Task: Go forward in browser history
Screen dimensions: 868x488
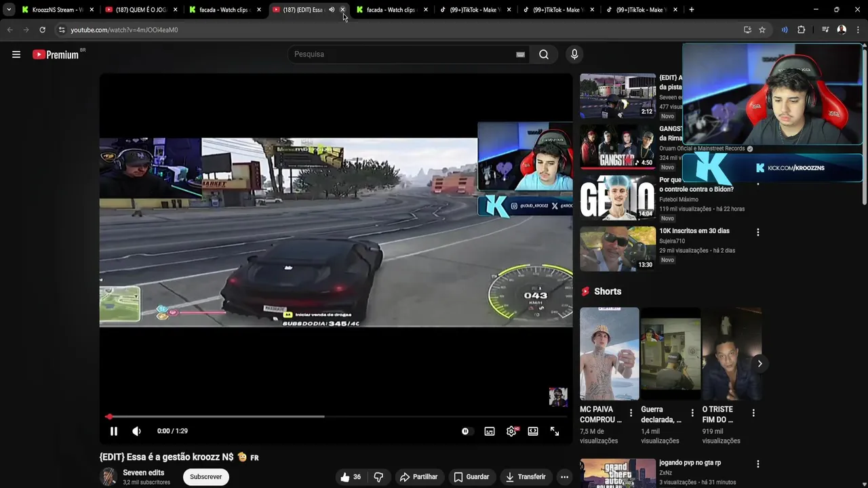Action: (26, 30)
